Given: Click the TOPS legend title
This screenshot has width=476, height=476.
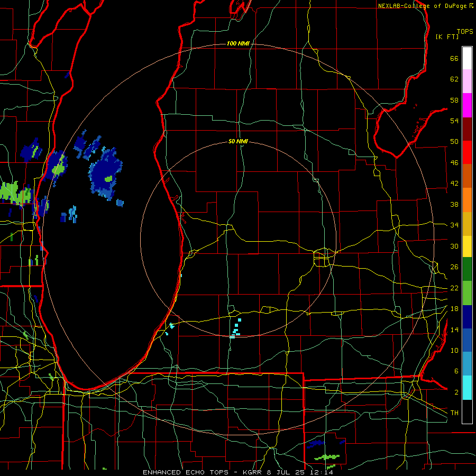Looking at the screenshot, I should (x=465, y=31).
